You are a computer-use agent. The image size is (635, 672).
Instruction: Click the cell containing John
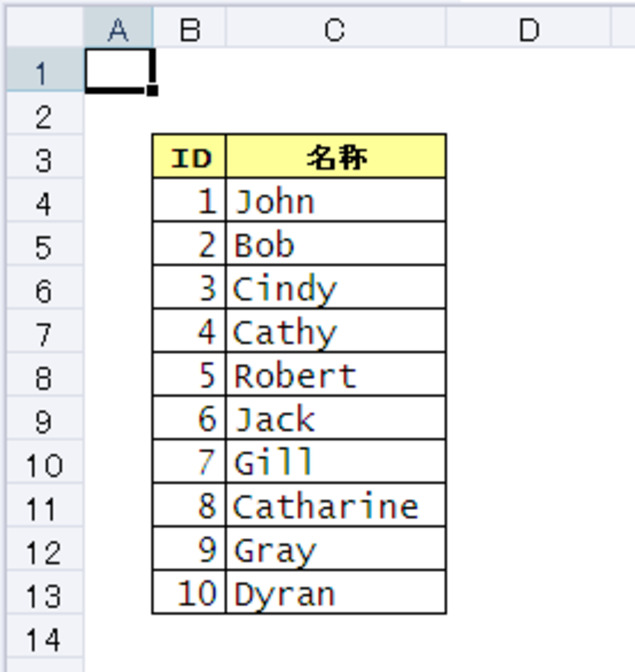(x=336, y=201)
